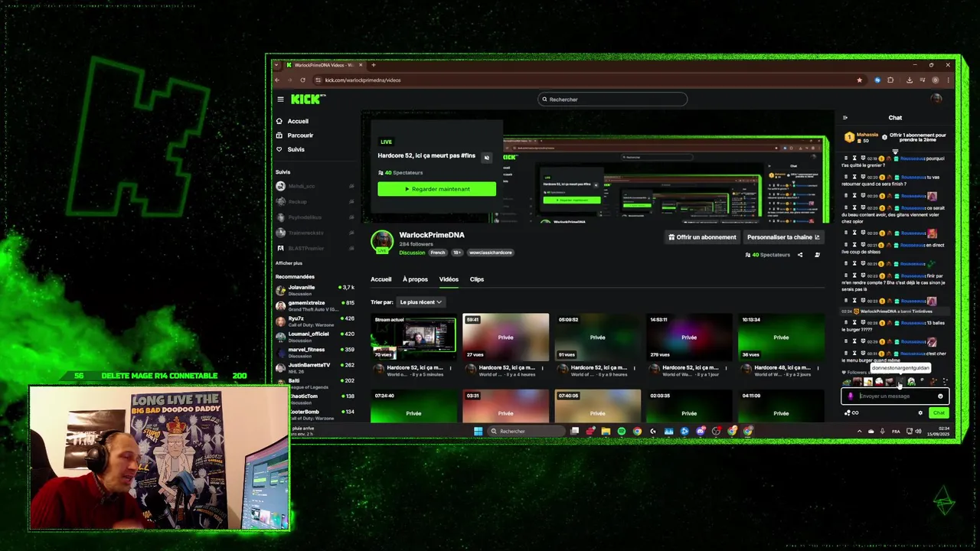This screenshot has width=980, height=551.
Task: Unmute the live stream preview
Action: (486, 158)
